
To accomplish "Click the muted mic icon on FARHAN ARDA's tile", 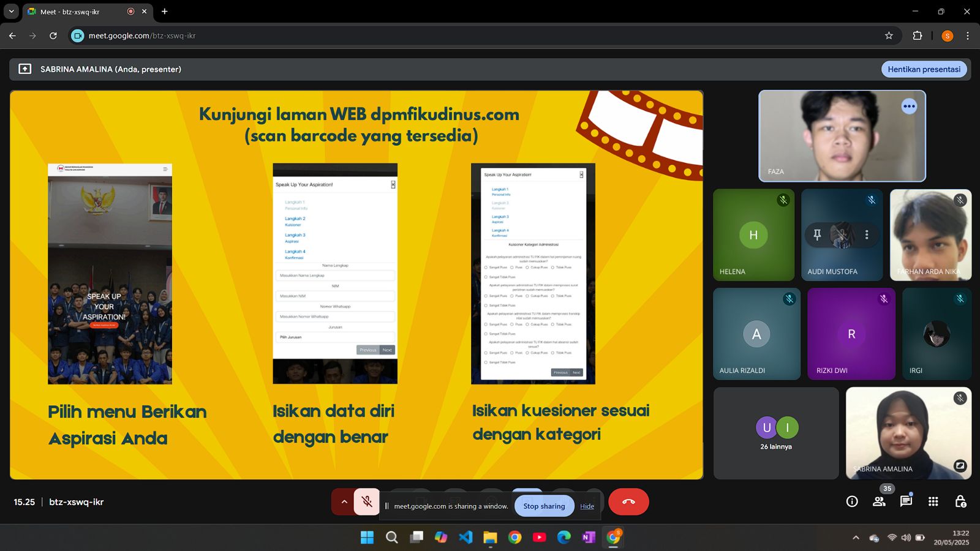I will (960, 200).
